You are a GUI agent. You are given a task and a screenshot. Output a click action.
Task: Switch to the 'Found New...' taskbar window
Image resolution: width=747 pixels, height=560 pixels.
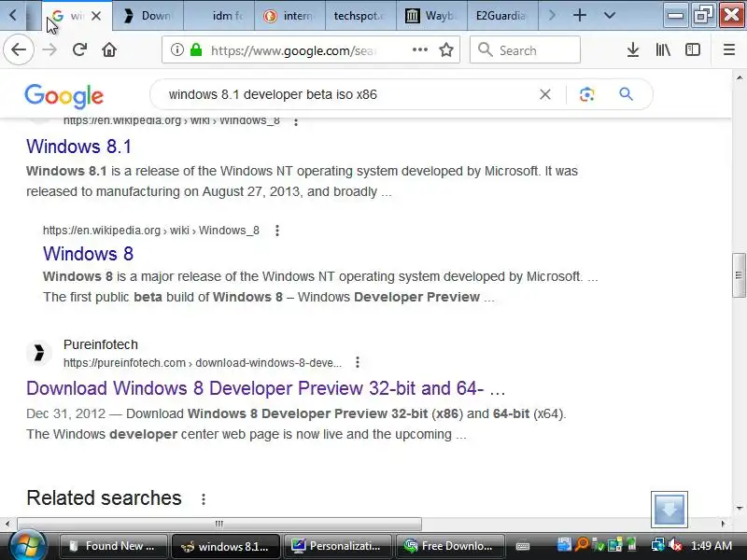(113, 546)
